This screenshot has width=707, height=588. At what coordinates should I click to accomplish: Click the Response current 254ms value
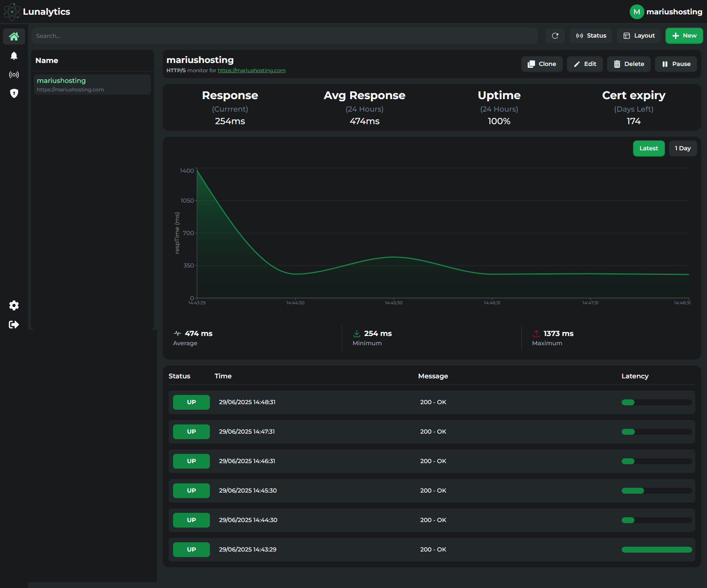230,121
